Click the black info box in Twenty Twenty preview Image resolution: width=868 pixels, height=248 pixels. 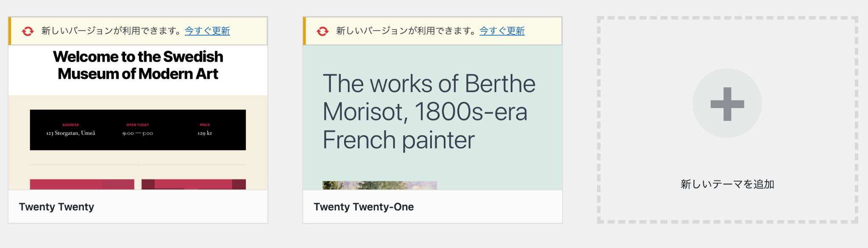(138, 130)
